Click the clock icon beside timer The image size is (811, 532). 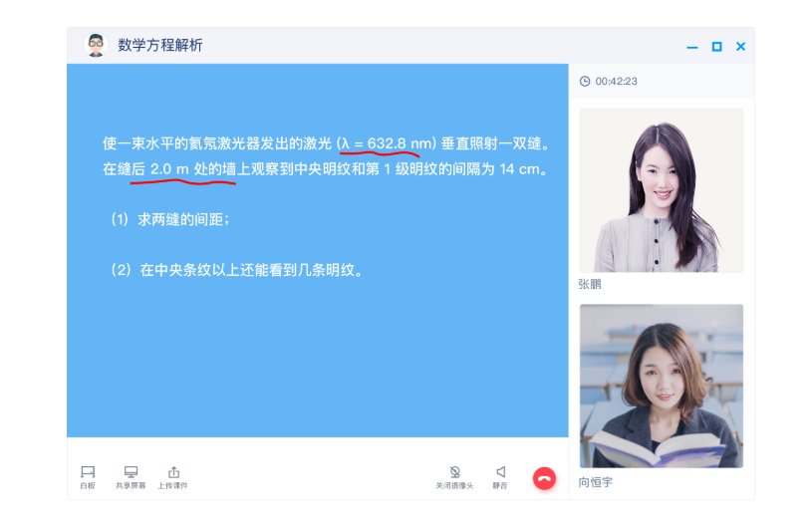585,81
